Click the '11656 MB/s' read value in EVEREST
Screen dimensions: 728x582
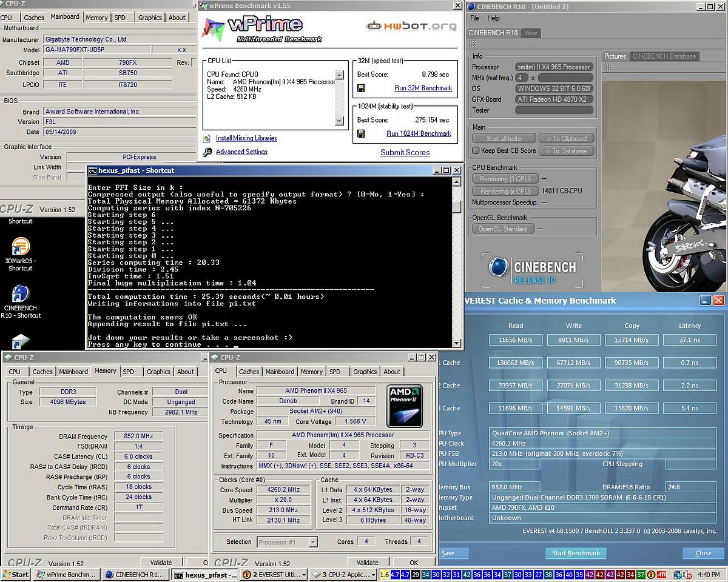(x=516, y=340)
